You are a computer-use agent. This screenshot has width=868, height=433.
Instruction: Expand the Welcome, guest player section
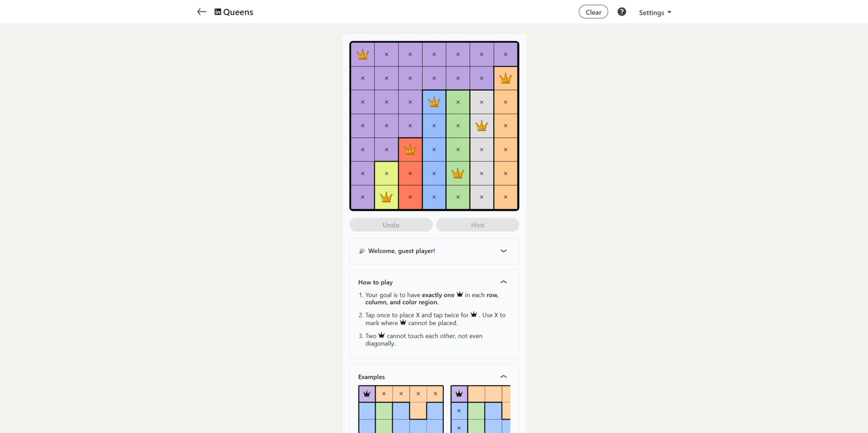tap(503, 251)
